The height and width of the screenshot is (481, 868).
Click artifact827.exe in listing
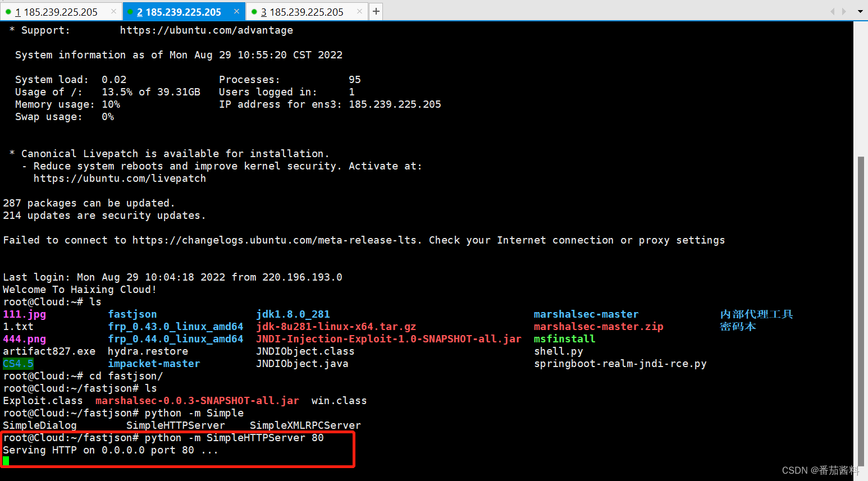tap(49, 351)
